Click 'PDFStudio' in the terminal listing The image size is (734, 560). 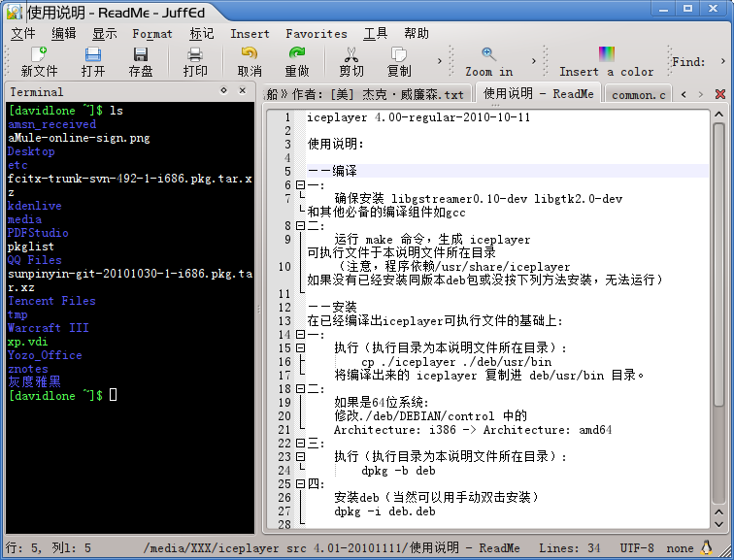38,233
